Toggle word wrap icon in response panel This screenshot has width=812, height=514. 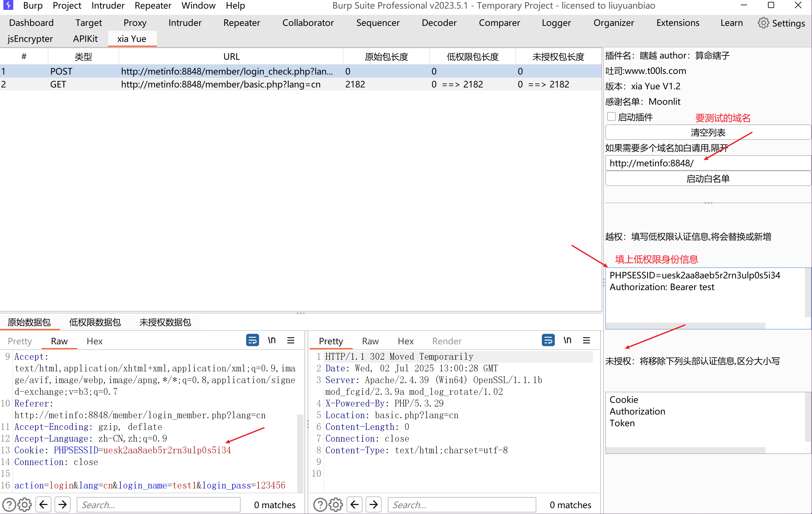pyautogui.click(x=548, y=340)
